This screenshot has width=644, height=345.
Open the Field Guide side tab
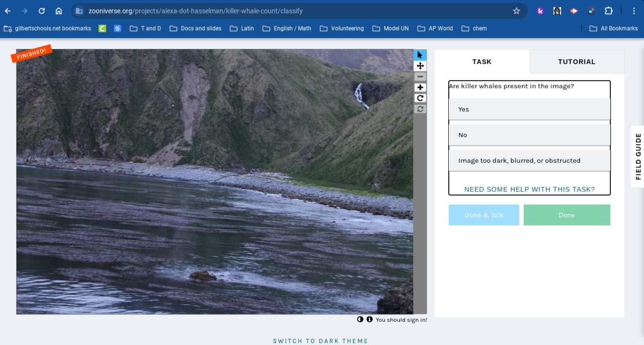pos(638,157)
